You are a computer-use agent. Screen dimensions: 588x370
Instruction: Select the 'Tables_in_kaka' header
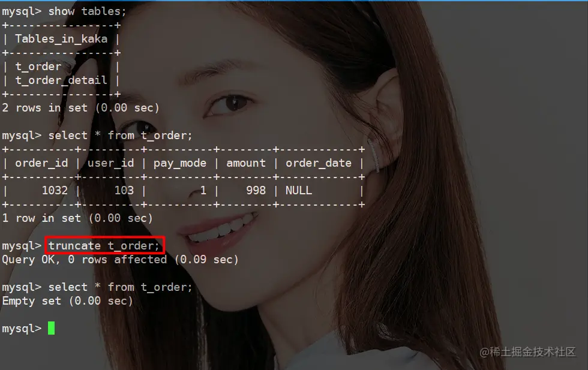61,39
